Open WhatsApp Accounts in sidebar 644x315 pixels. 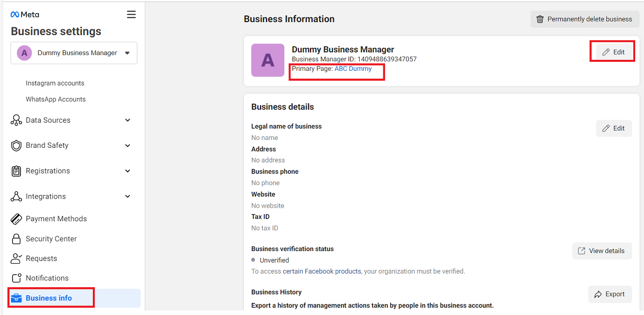(56, 100)
